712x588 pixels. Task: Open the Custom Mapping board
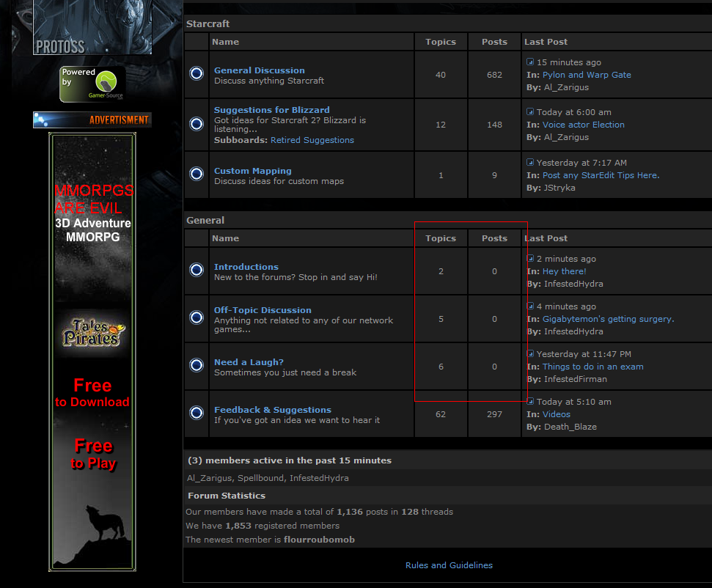click(252, 171)
